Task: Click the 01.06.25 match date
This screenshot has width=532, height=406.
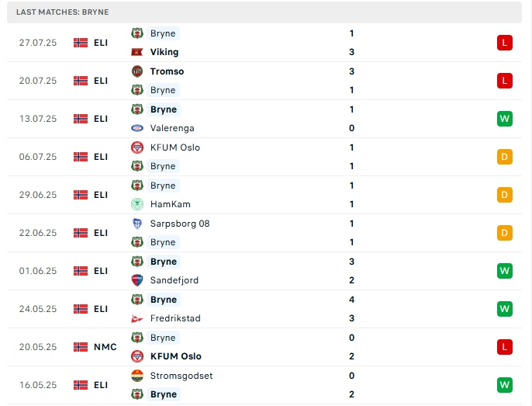Action: (x=38, y=271)
